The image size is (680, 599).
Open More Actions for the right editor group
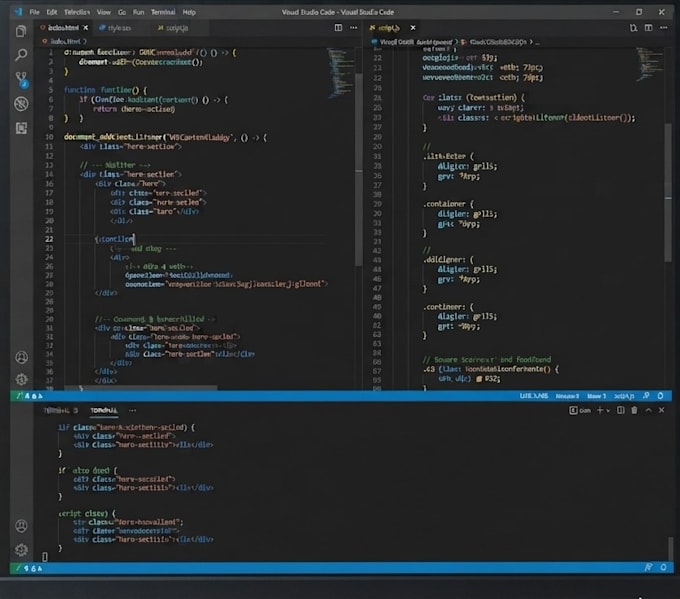click(x=664, y=28)
